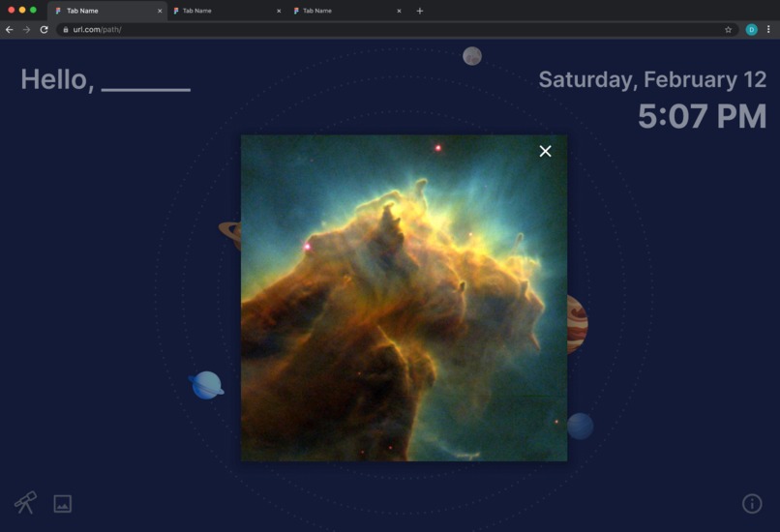
Task: Close the first browser tab
Action: point(160,11)
